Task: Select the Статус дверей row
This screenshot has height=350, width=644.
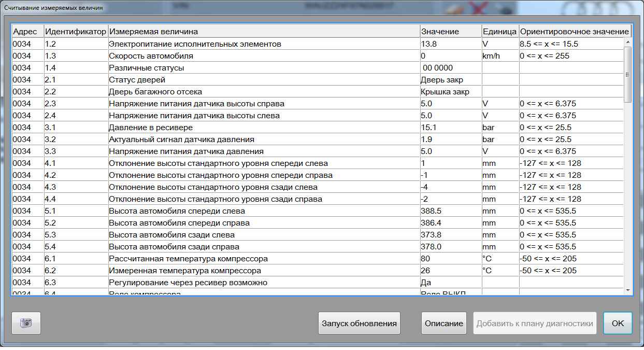Action: 317,80
